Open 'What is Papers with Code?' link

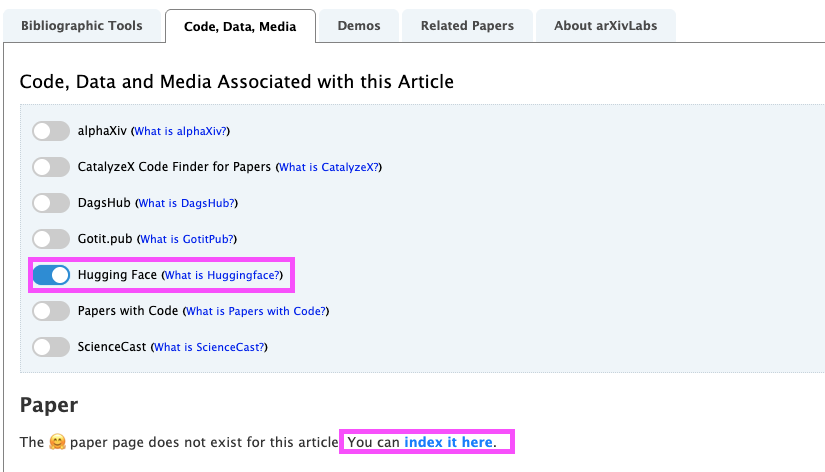(x=256, y=311)
